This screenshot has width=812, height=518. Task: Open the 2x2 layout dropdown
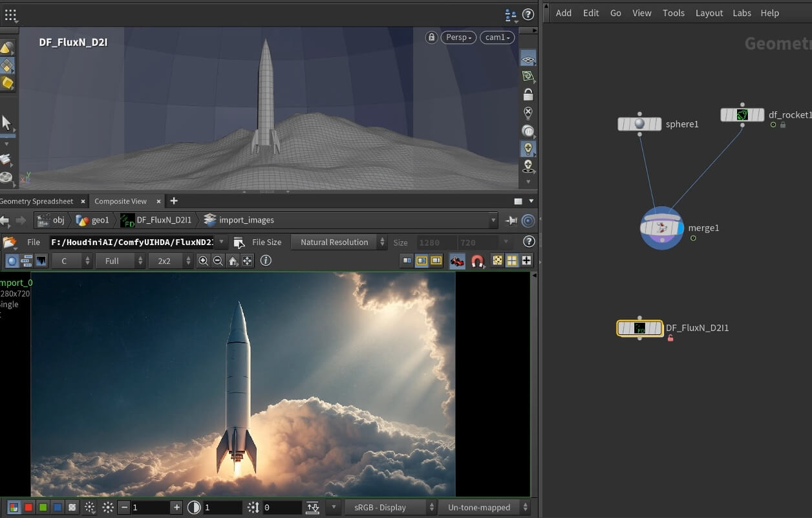pyautogui.click(x=171, y=261)
